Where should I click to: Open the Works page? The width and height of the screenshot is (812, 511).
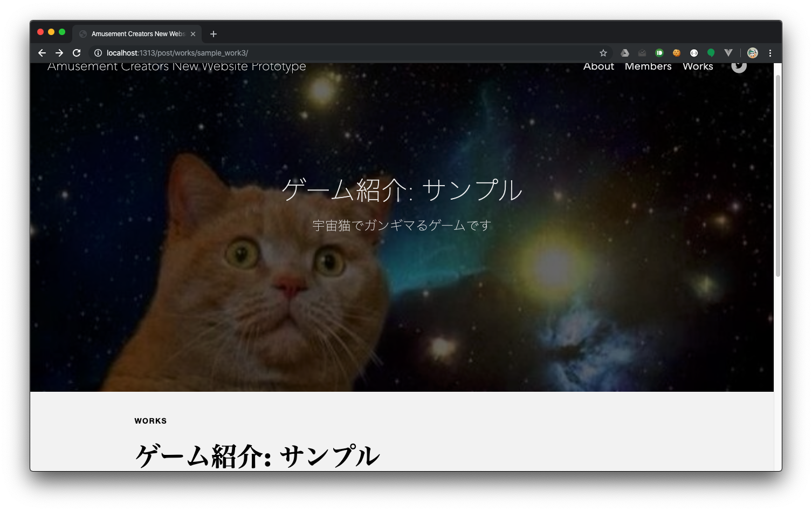coord(698,67)
